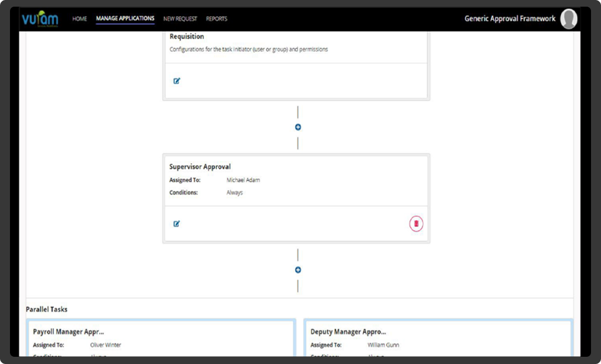Open the New Request page
601x364 pixels.
click(180, 19)
